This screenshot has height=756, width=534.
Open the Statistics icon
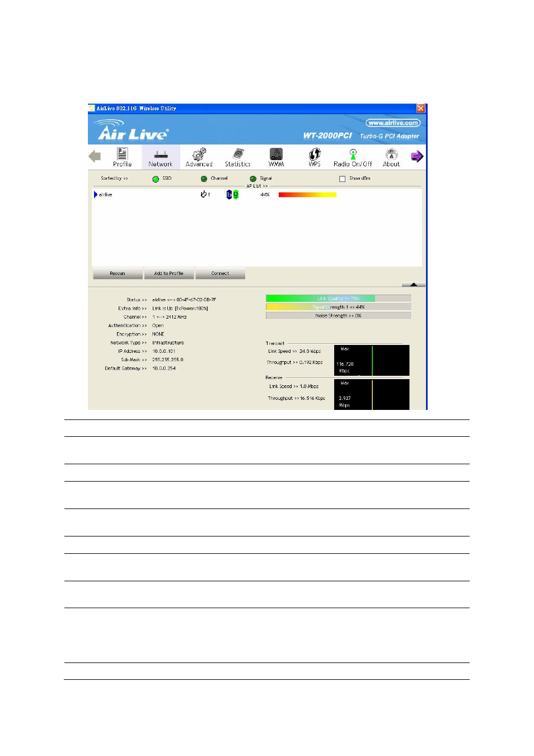238,157
